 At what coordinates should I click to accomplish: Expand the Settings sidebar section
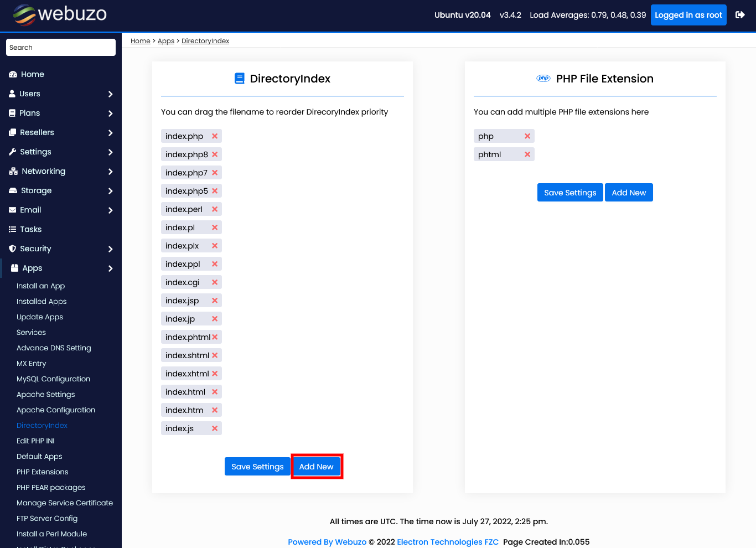pyautogui.click(x=111, y=152)
